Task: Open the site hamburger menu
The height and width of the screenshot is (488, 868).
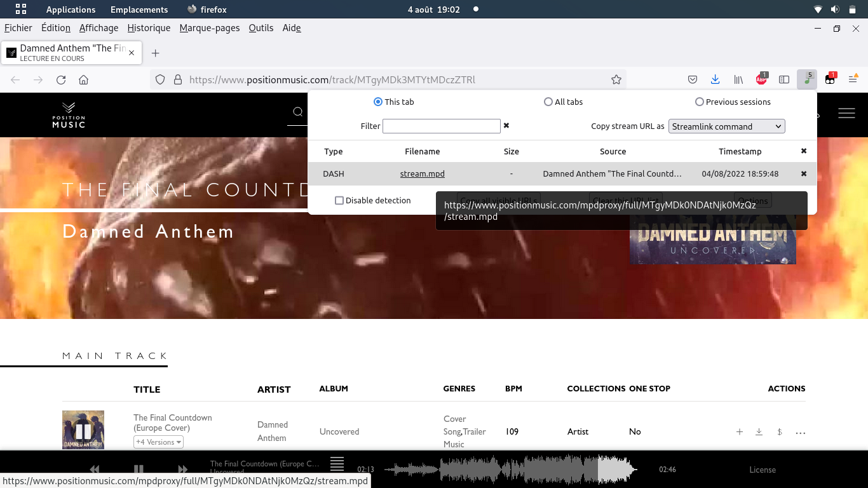Action: (846, 113)
